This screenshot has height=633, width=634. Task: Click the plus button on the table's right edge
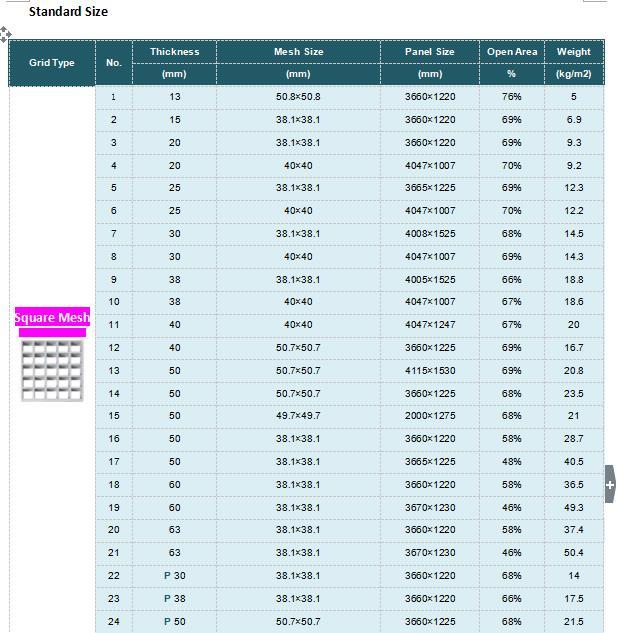[x=610, y=485]
